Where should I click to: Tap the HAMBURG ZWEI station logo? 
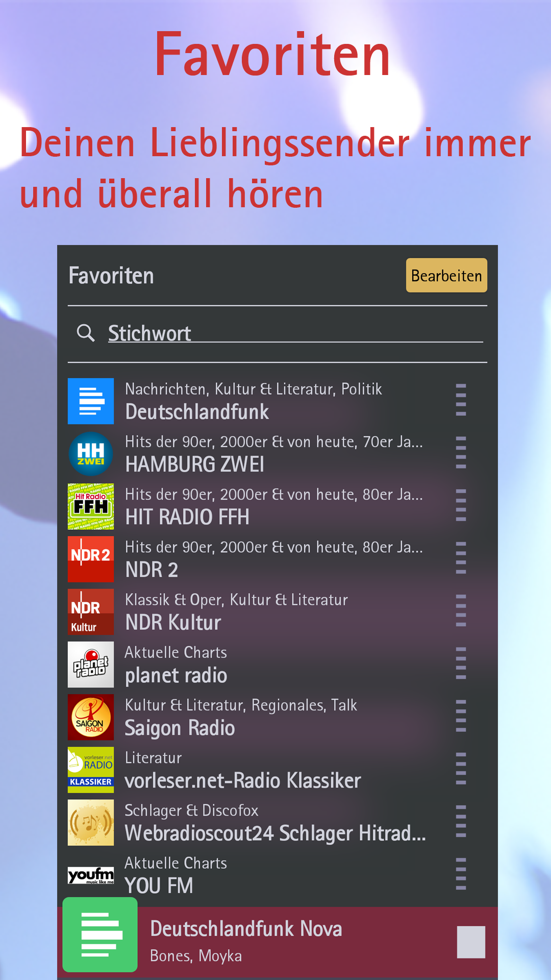pyautogui.click(x=91, y=454)
